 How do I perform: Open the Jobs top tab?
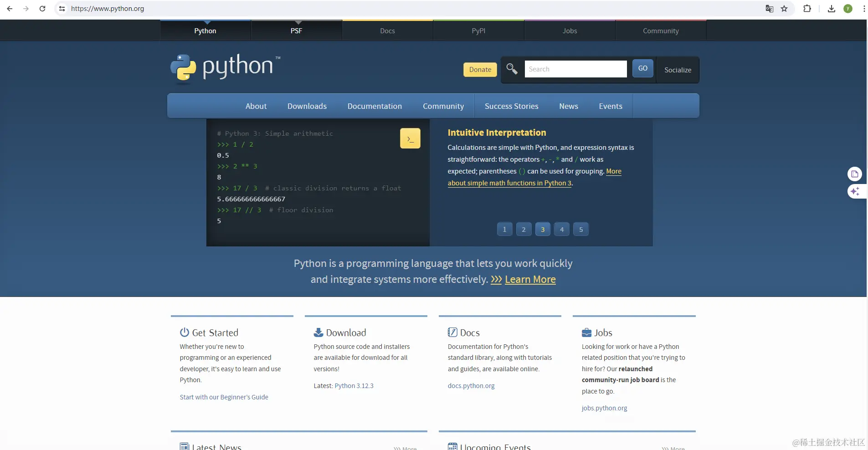tap(570, 31)
